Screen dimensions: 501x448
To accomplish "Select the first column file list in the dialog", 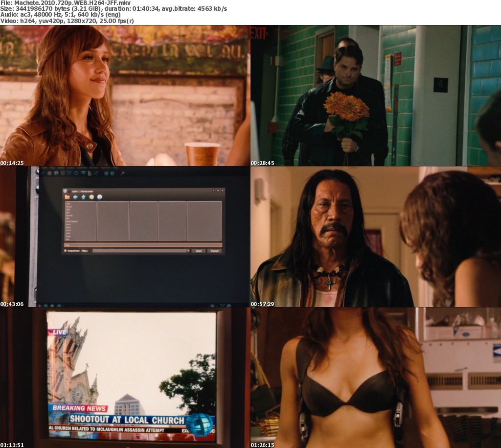I will (x=81, y=221).
